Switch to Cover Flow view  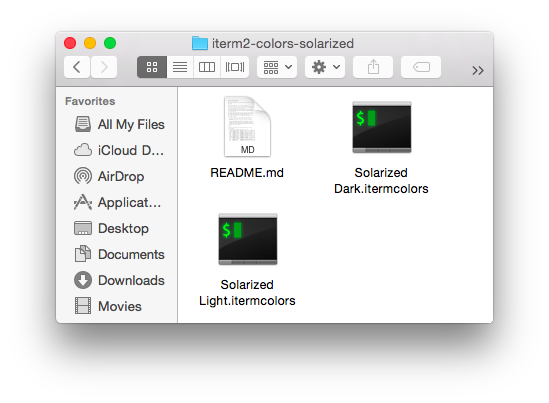(x=235, y=67)
